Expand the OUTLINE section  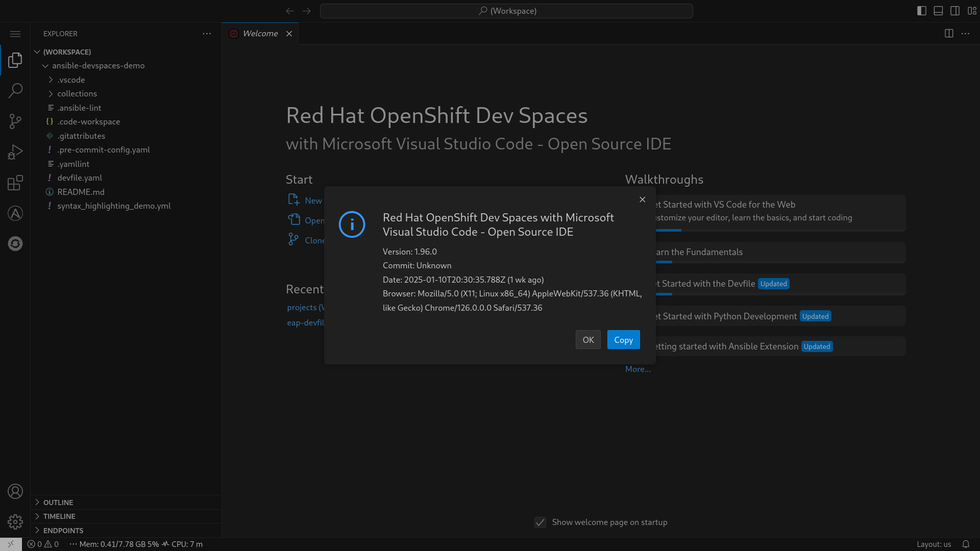coord(58,503)
